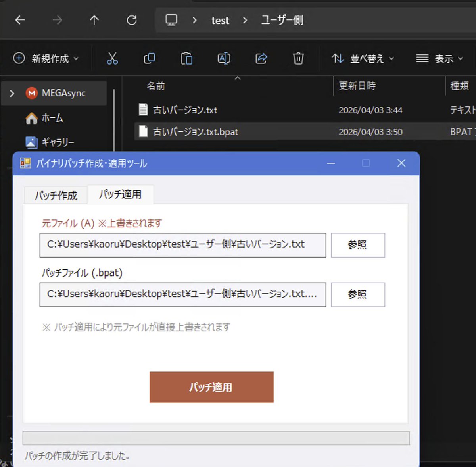The width and height of the screenshot is (476, 467).
Task: Switch to the パッチ作成 tab
Action: point(56,195)
